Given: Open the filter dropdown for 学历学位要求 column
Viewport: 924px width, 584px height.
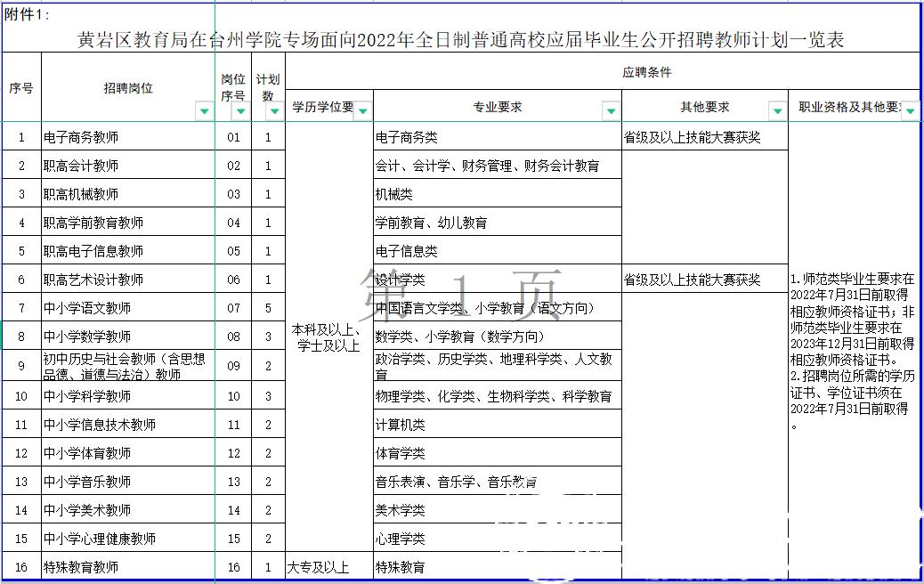Looking at the screenshot, I should (363, 110).
